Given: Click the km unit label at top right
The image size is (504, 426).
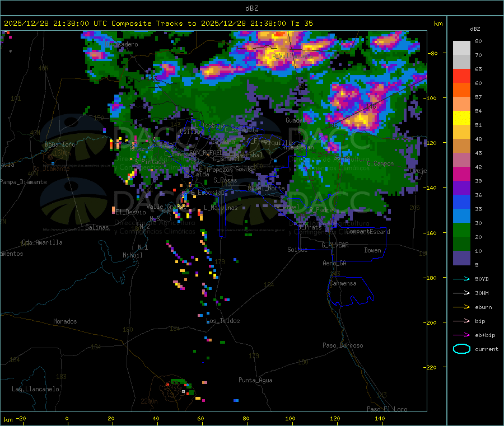Looking at the screenshot, I should coord(438,24).
